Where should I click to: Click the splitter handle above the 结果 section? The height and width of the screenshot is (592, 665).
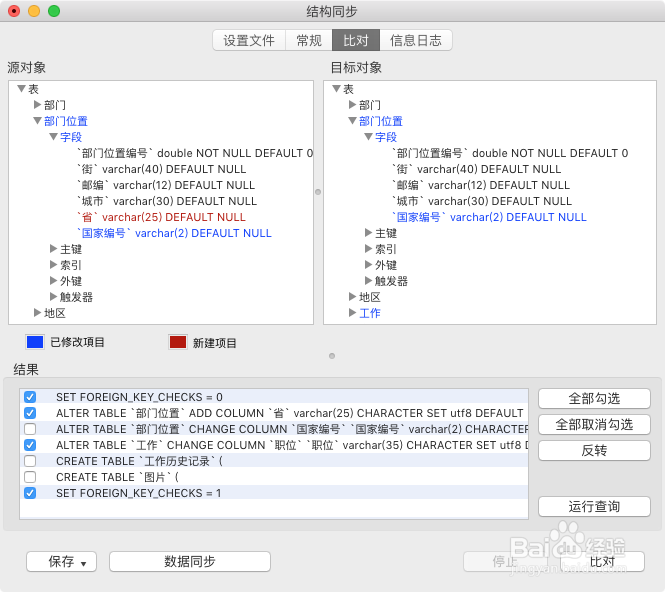tap(332, 356)
